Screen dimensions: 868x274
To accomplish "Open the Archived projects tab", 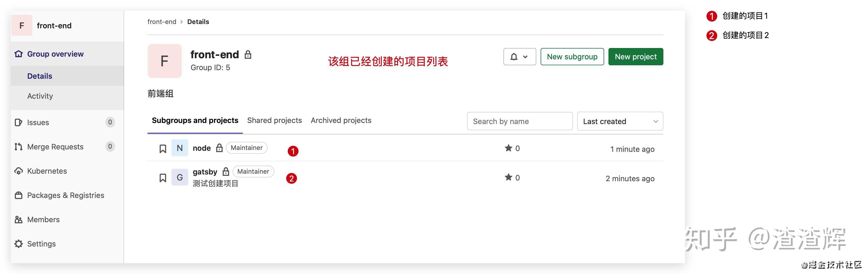I will (341, 120).
